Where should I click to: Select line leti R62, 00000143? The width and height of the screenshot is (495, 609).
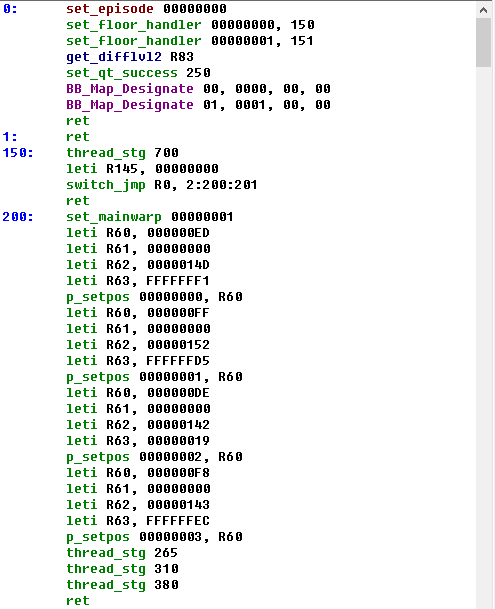click(x=138, y=505)
